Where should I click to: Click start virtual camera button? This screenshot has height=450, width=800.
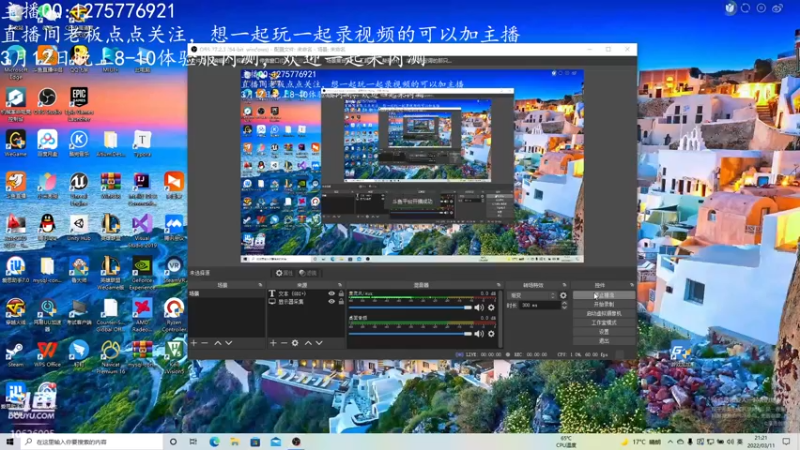[x=604, y=314]
